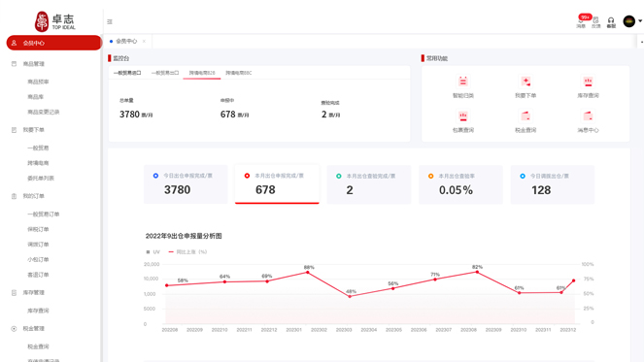Viewport: 644px width, 362px height.
Task: Close the 会员中心 page tab
Action: click(144, 41)
